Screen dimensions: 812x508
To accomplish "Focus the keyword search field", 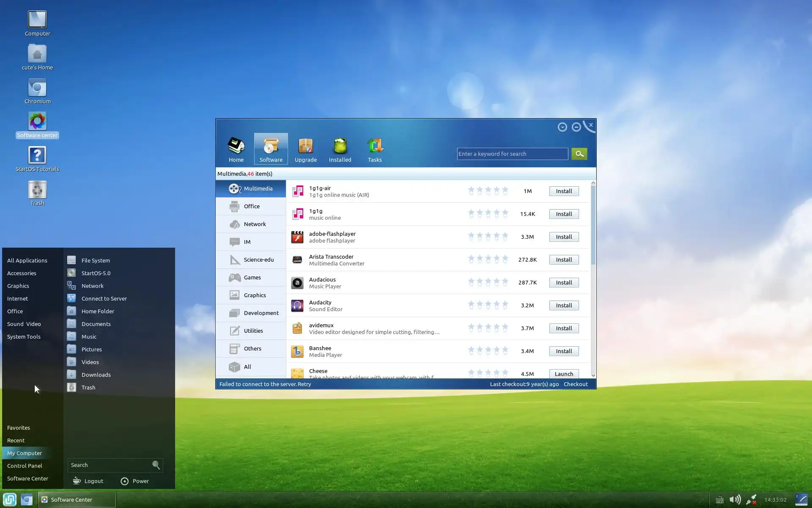I will 512,154.
